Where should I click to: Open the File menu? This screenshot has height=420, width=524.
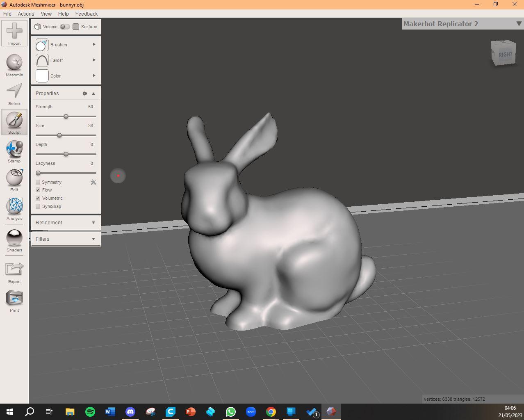click(7, 14)
